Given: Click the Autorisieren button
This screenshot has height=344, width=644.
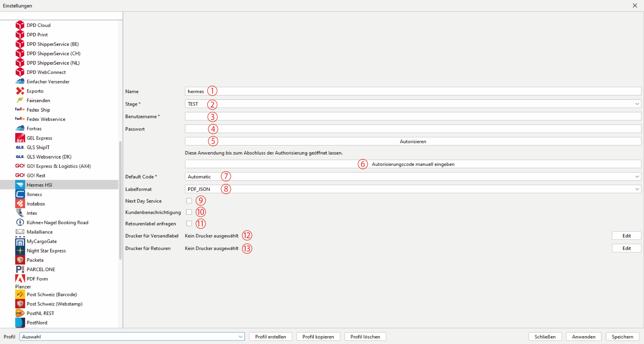Looking at the screenshot, I should click(x=413, y=141).
